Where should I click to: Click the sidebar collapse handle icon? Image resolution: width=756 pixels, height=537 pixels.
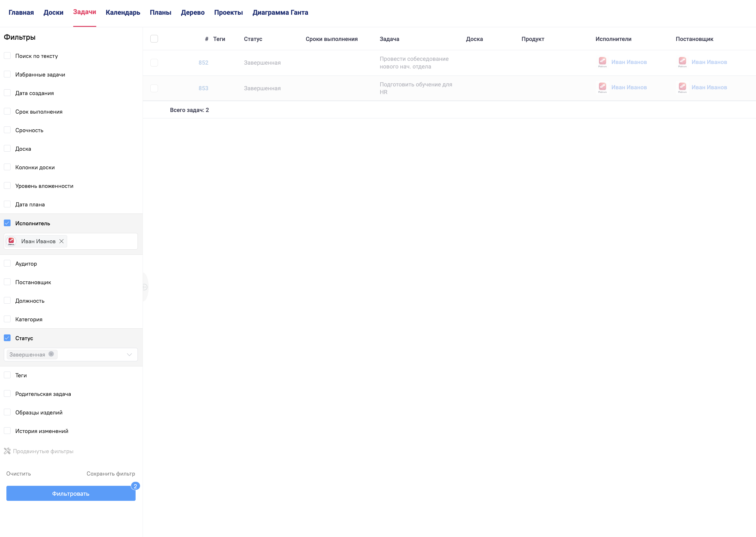click(145, 287)
